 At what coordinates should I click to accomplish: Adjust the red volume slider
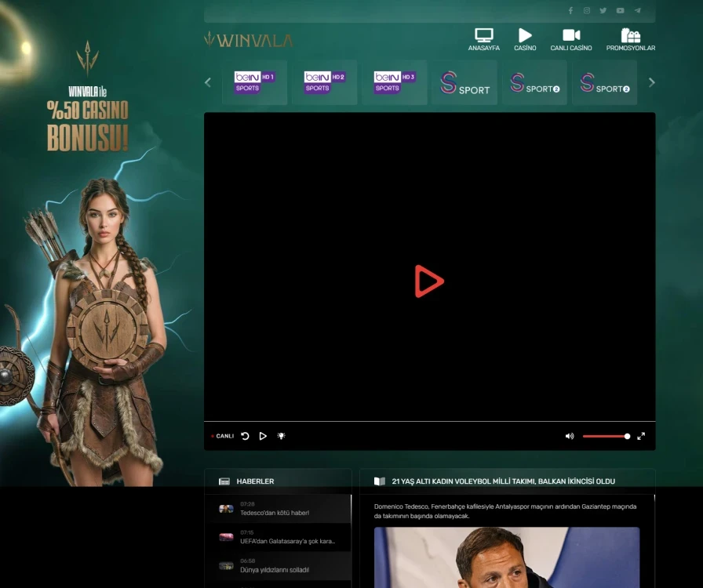(x=606, y=436)
